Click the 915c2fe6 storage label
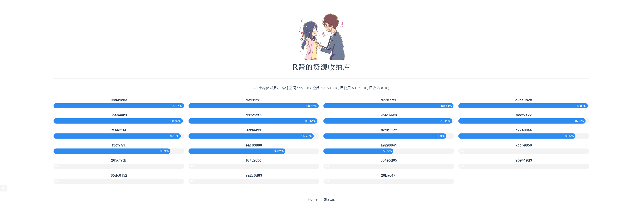Viewport: 644px width, 218px height. point(253,115)
